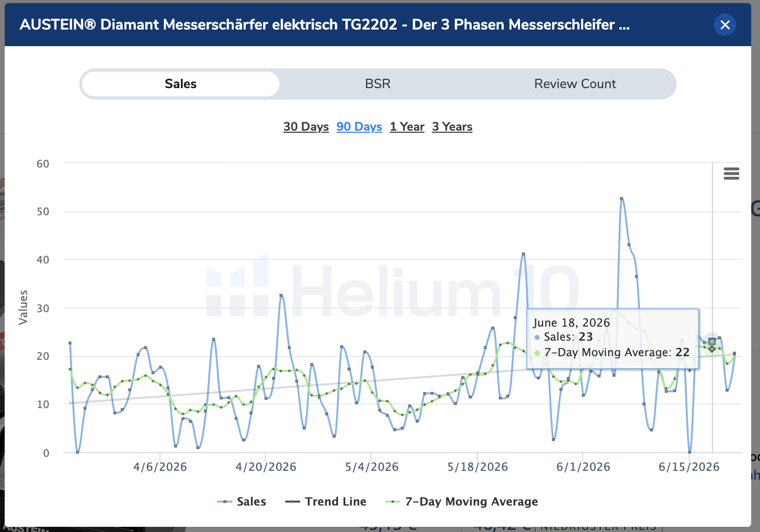The height and width of the screenshot is (532, 760).
Task: Click the blue Sales legend marker icon
Action: tap(224, 501)
